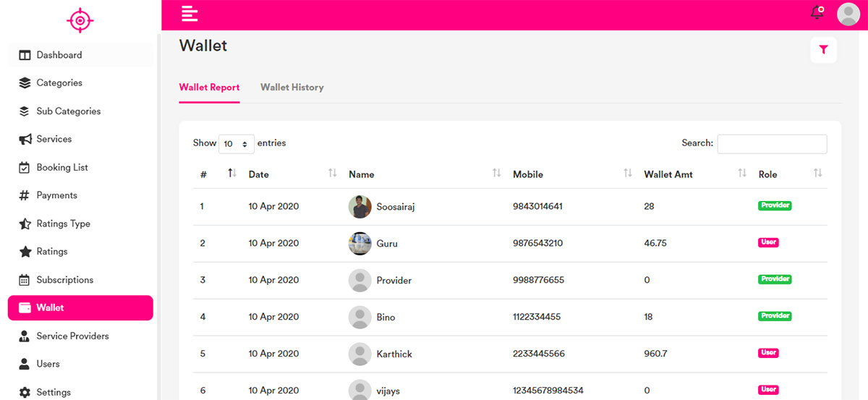The image size is (868, 400).
Task: Toggle sorting on Wallet Amt column
Action: click(x=741, y=174)
